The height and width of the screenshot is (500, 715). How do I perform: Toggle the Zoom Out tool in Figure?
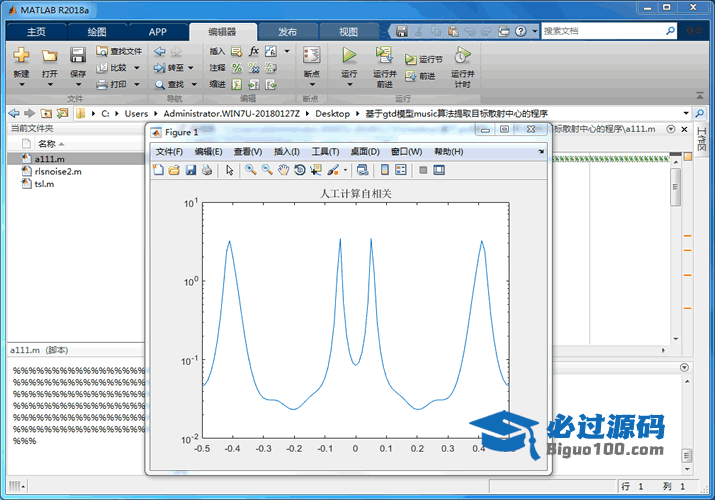(x=267, y=170)
